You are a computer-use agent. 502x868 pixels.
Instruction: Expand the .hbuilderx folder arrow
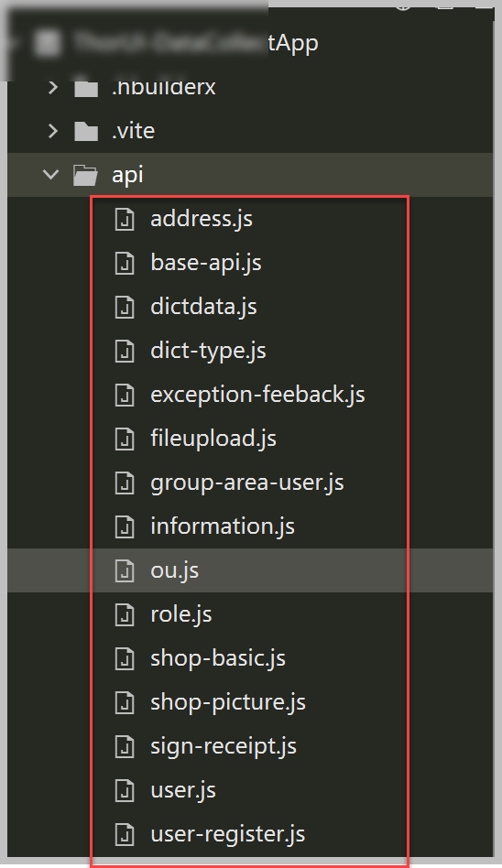tap(53, 87)
